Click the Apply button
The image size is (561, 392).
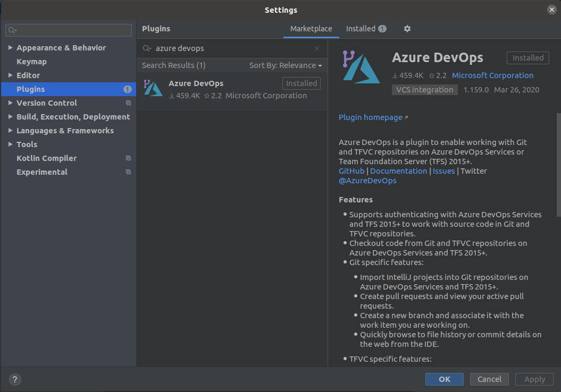[534, 379]
